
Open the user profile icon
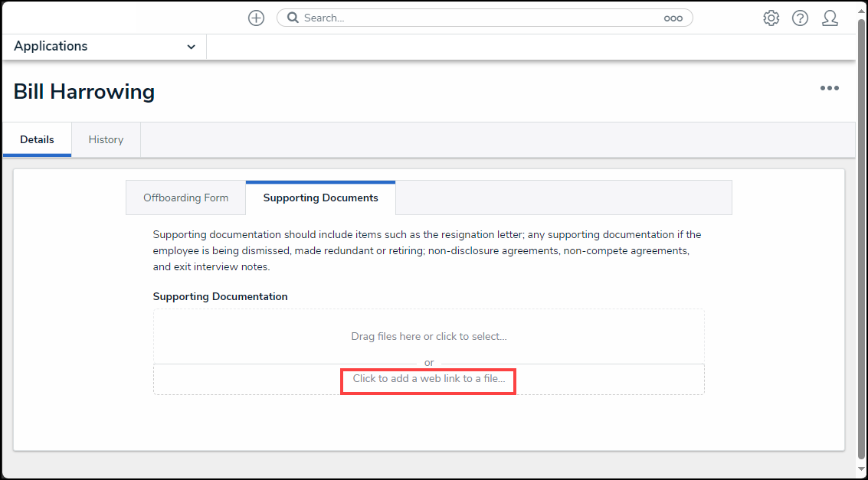(830, 18)
